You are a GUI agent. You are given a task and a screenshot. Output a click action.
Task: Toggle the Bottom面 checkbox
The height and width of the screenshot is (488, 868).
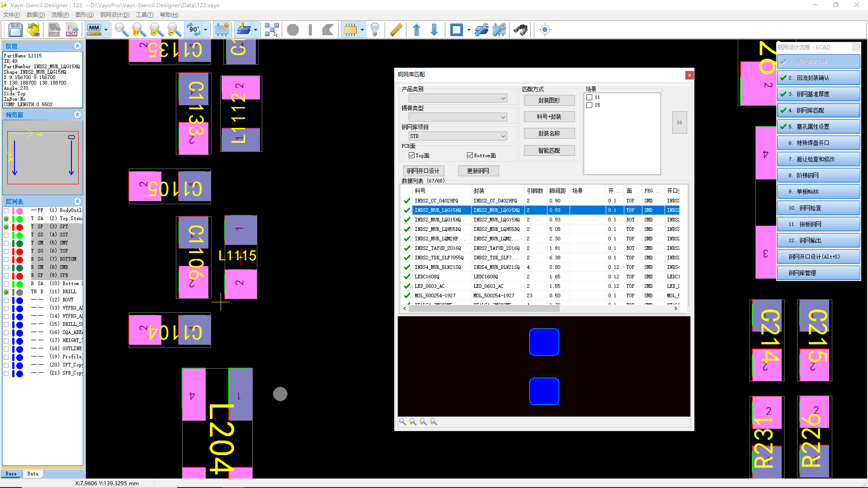470,155
